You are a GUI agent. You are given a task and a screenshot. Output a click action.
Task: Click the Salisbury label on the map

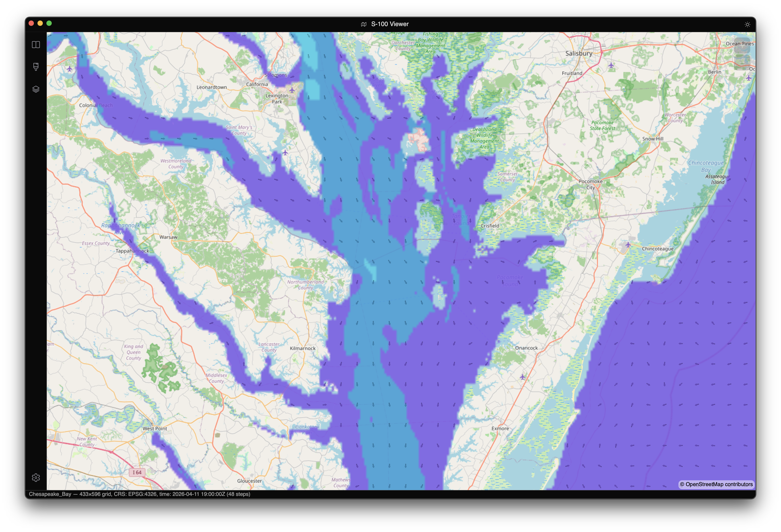point(579,53)
